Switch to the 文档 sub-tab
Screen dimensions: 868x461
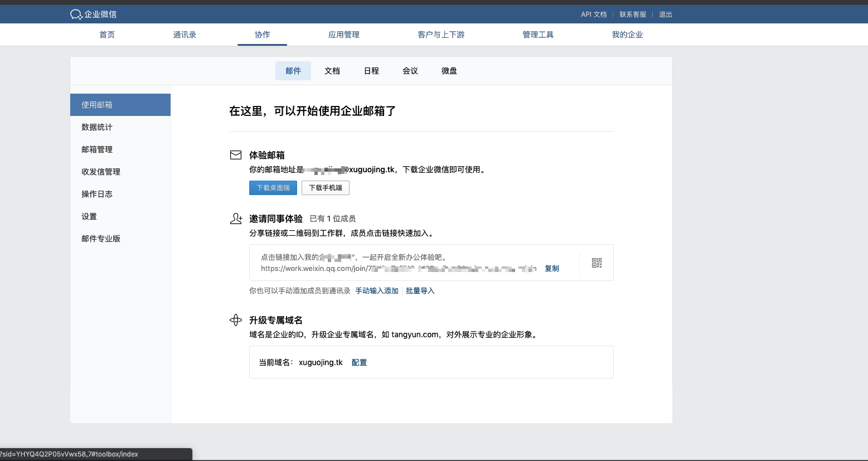pos(332,71)
